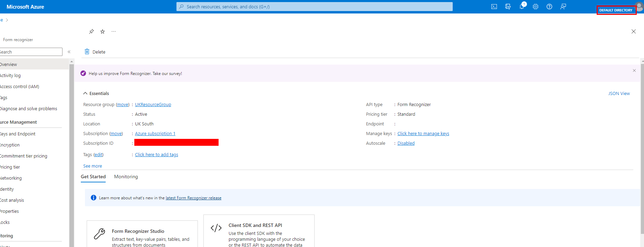This screenshot has width=644, height=247.
Task: Open Properties menu item
Action: coord(35,211)
